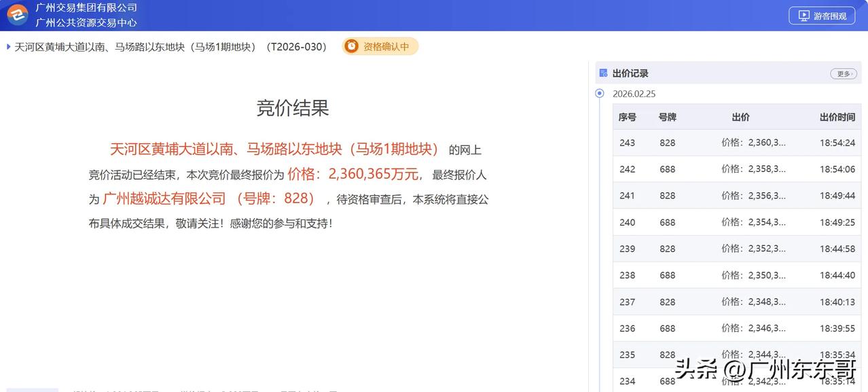Select bid record row 242
This screenshot has width=868, height=392.
click(x=737, y=169)
